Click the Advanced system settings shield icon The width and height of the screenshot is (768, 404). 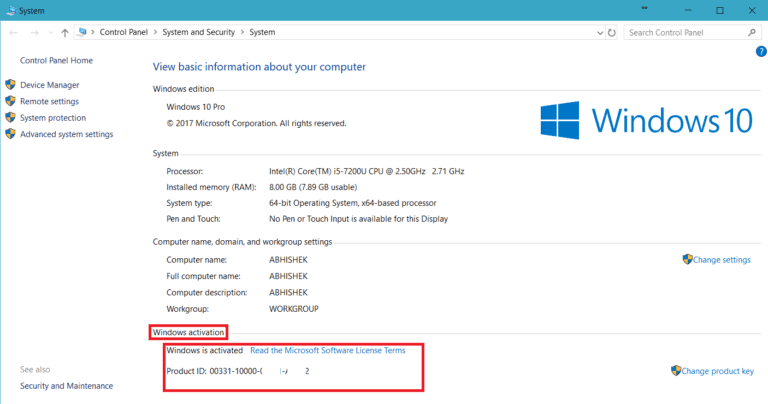(x=10, y=134)
